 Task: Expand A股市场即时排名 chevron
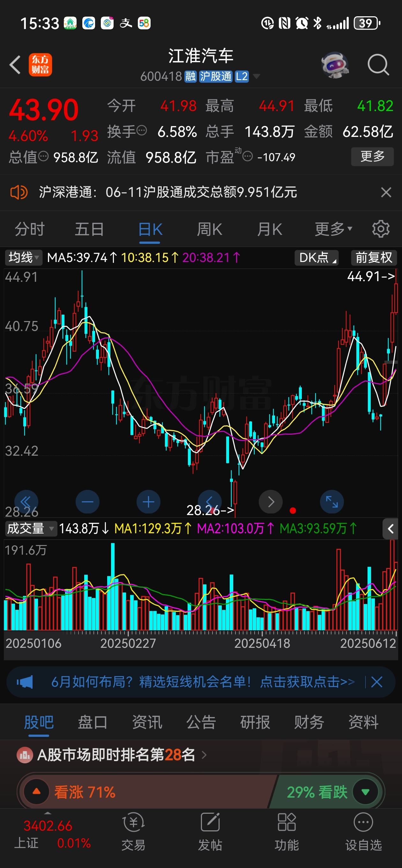(x=204, y=755)
